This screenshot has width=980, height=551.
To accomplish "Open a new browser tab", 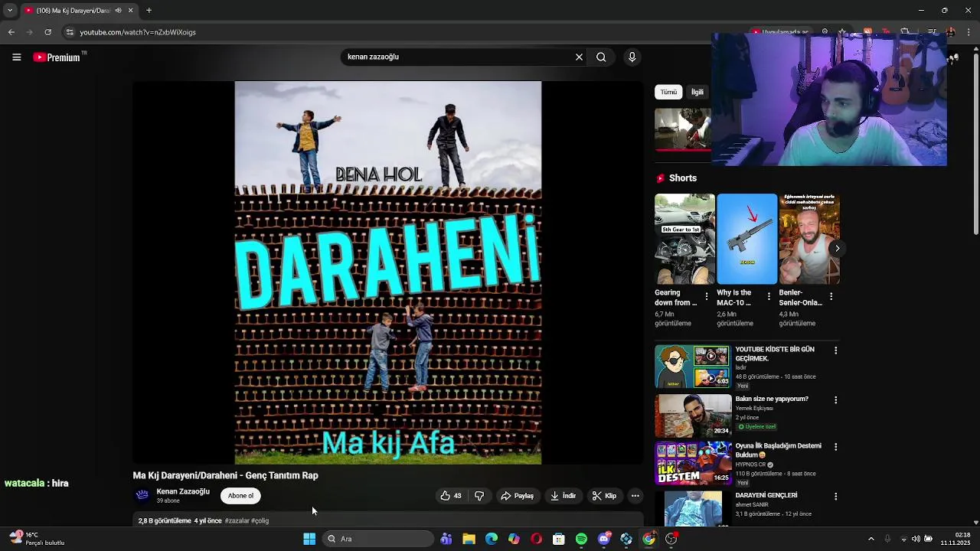I will pos(149,11).
